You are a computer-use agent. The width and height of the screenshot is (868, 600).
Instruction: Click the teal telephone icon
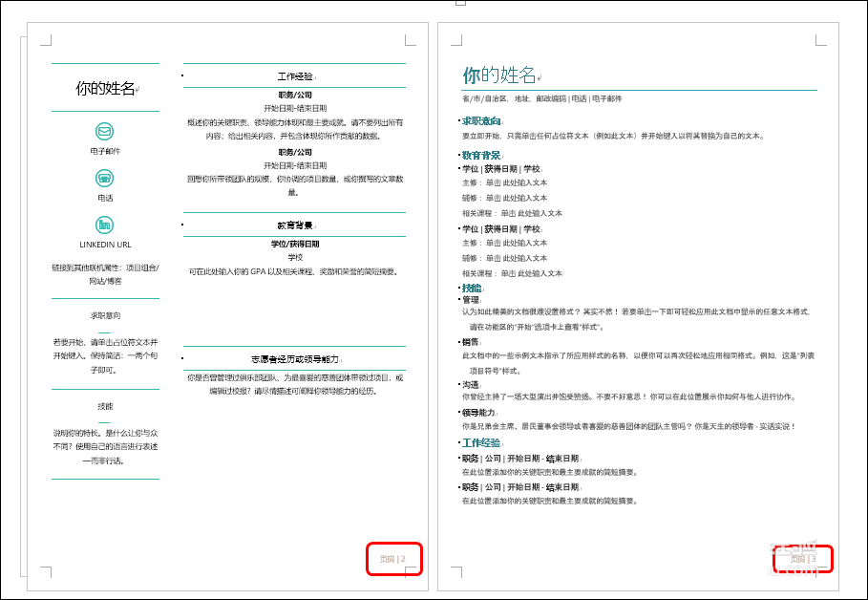click(105, 178)
